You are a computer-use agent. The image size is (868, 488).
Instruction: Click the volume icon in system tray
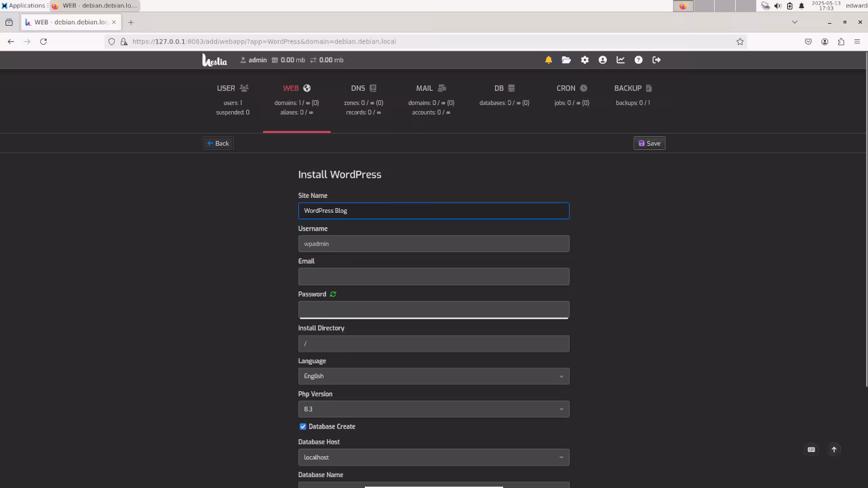coord(777,5)
